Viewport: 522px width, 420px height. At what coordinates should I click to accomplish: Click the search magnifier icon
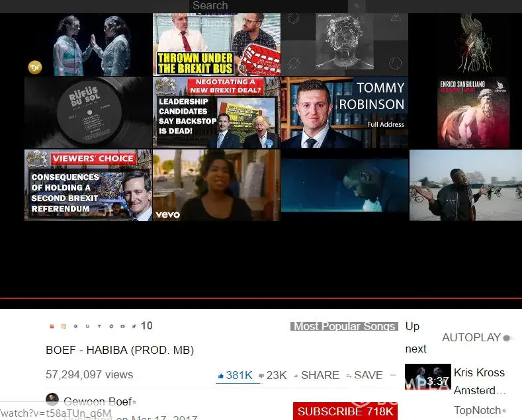pos(357,6)
